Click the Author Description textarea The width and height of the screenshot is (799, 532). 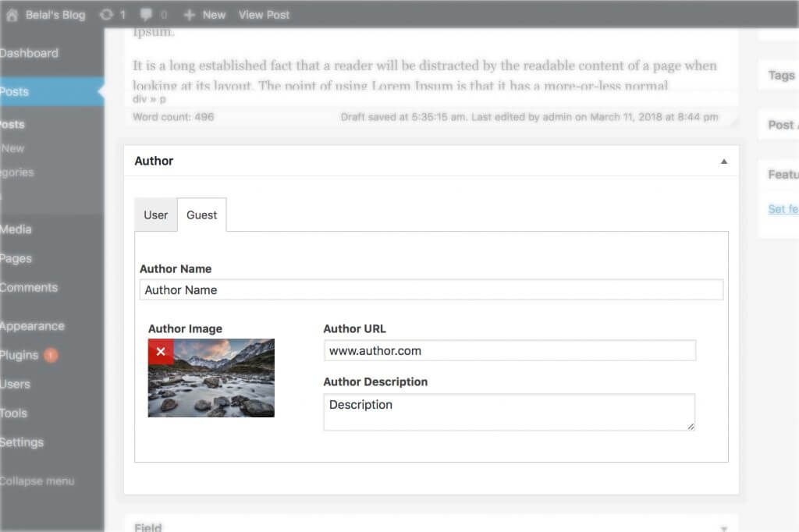[x=509, y=412]
